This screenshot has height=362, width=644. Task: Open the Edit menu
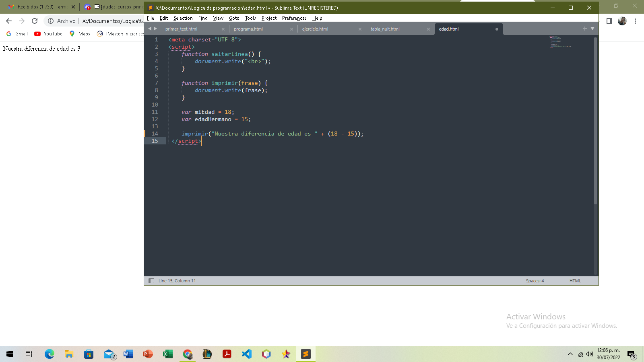coord(164,18)
